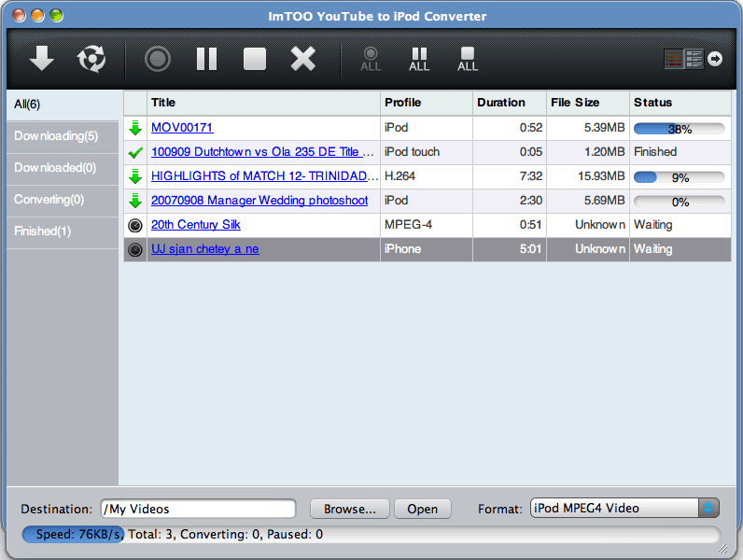The height and width of the screenshot is (560, 743).
Task: Click download status icon of HIGHLIGHTS row
Action: 135,176
